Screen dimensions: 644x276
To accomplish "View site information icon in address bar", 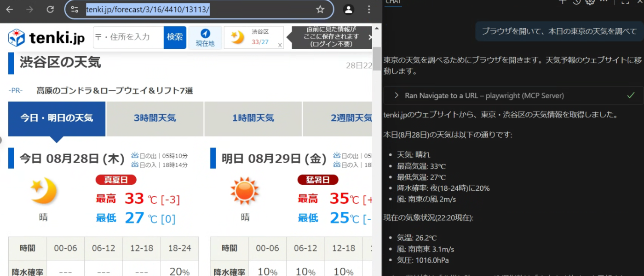I will pos(75,9).
